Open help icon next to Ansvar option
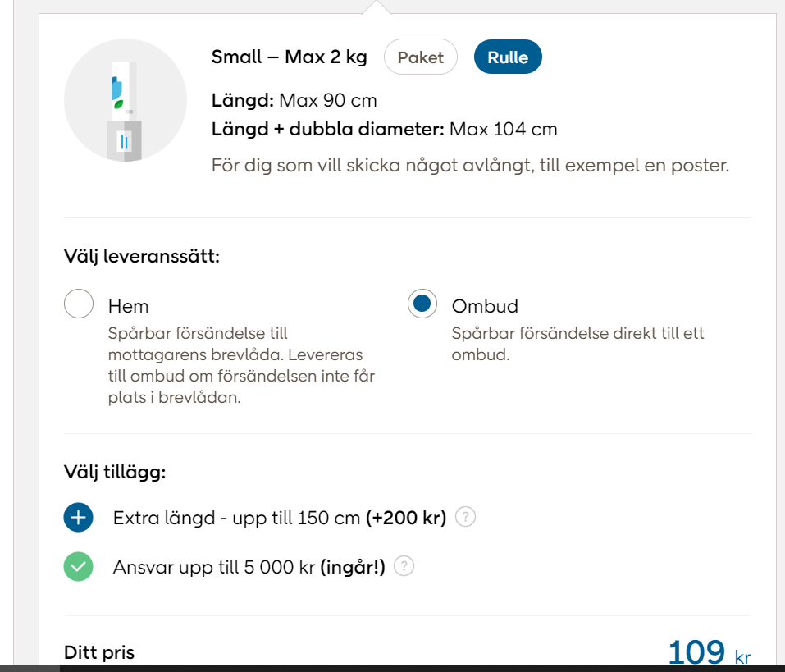The width and height of the screenshot is (785, 672). [404, 566]
